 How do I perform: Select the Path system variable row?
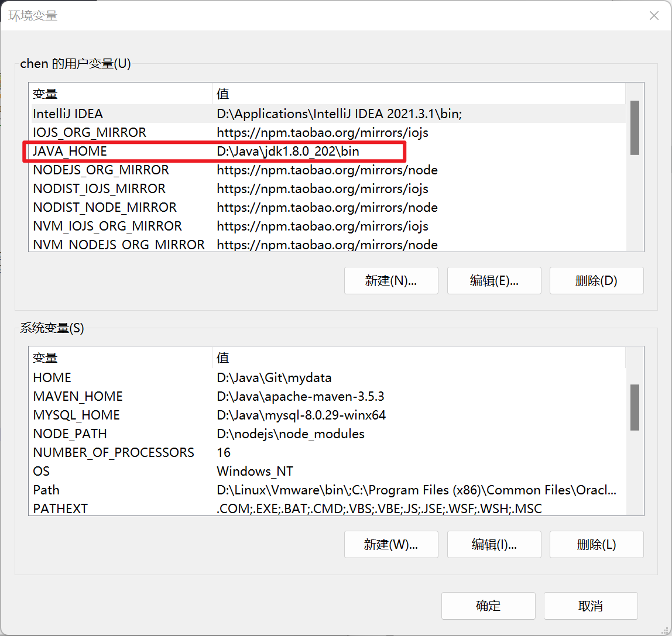[x=328, y=490]
